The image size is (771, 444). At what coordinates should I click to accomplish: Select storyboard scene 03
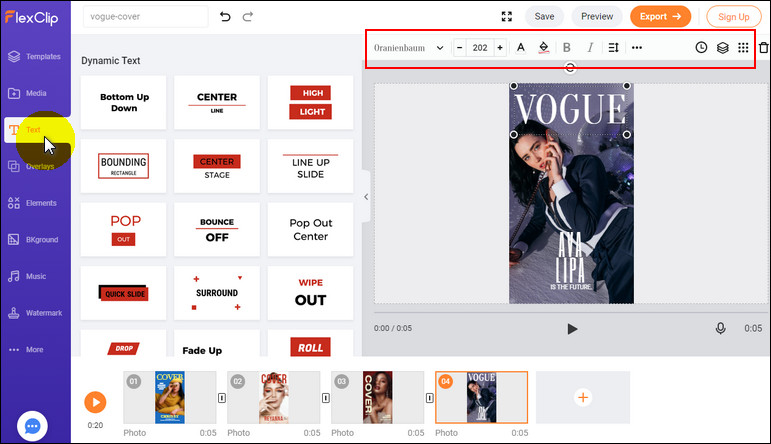(378, 397)
